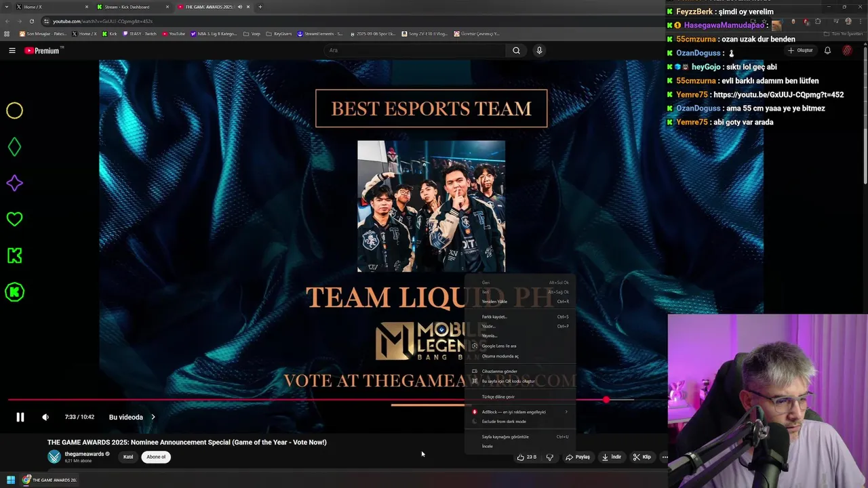
Task: Choose 'Exclude from dark mode' entry
Action: [521, 422]
